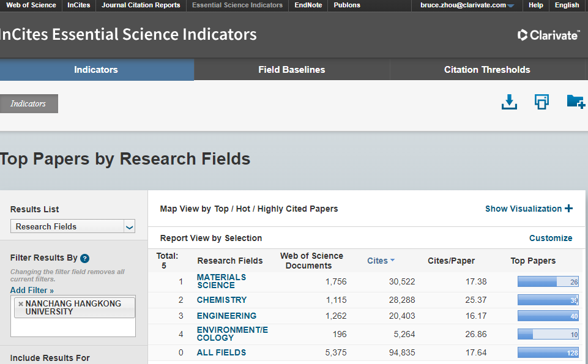Click the Customize link
This screenshot has width=588, height=364.
(551, 238)
